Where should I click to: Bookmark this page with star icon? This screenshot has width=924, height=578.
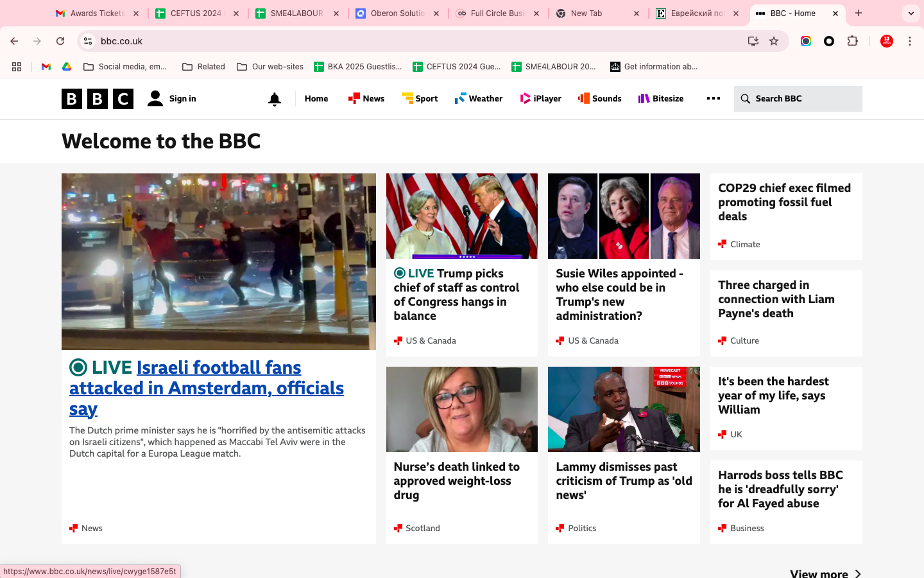[774, 41]
